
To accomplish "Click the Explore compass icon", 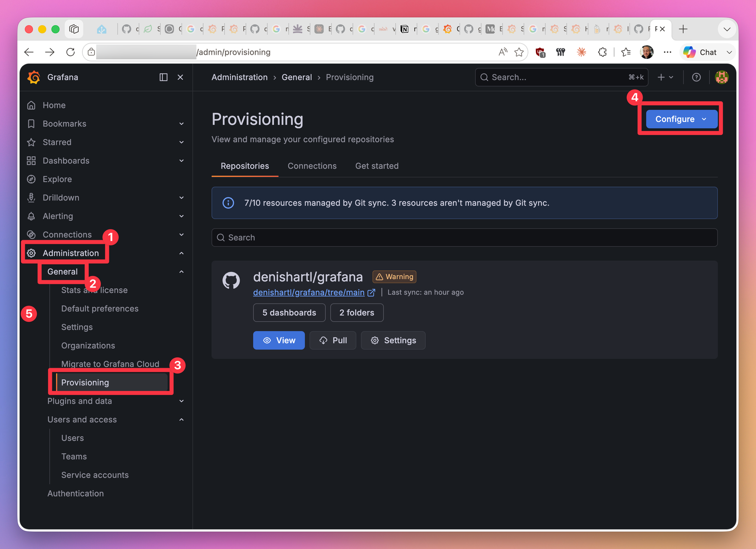I will (x=31, y=179).
